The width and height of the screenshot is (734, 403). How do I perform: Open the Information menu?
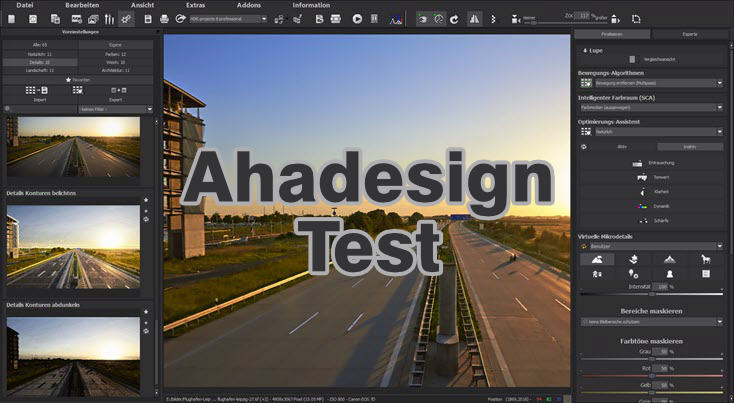click(311, 5)
